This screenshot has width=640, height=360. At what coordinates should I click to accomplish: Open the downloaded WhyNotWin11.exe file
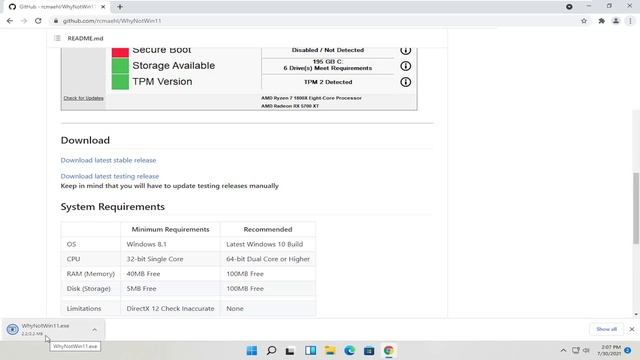(x=45, y=329)
